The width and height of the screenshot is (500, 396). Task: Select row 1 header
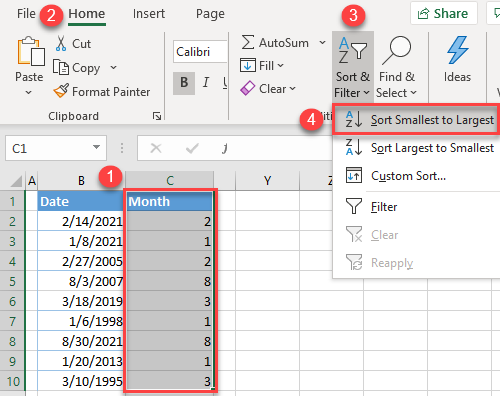tap(12, 201)
